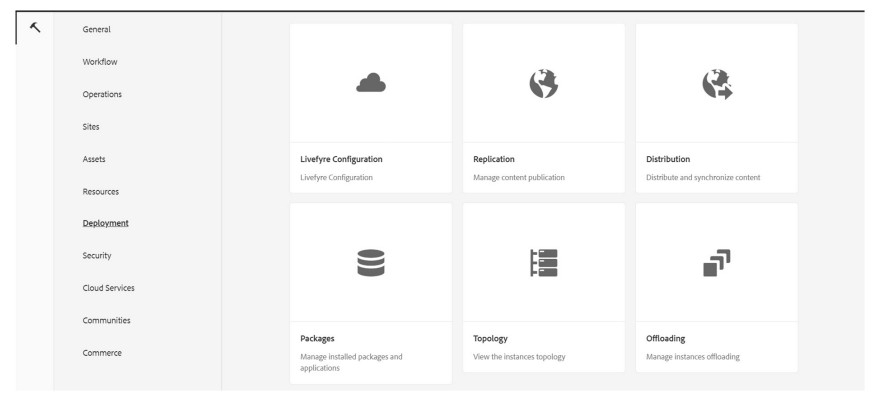This screenshot has height=402, width=887.
Task: Open the General section
Action: 97,29
